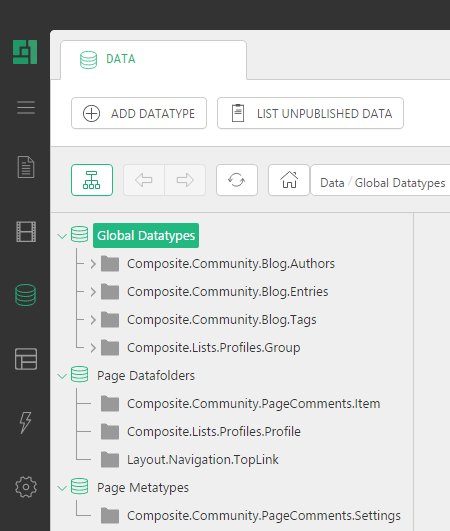This screenshot has height=531, width=450.
Task: Go to home with house icon
Action: tap(289, 180)
